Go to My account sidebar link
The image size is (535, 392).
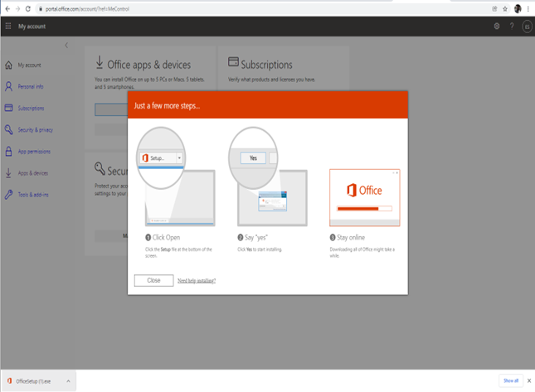(x=29, y=65)
